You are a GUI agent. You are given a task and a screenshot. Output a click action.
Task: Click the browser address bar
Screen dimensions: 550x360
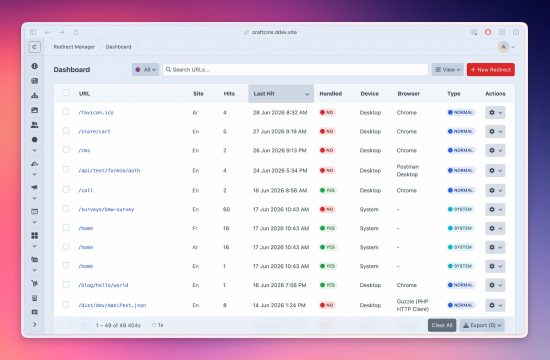[271, 32]
